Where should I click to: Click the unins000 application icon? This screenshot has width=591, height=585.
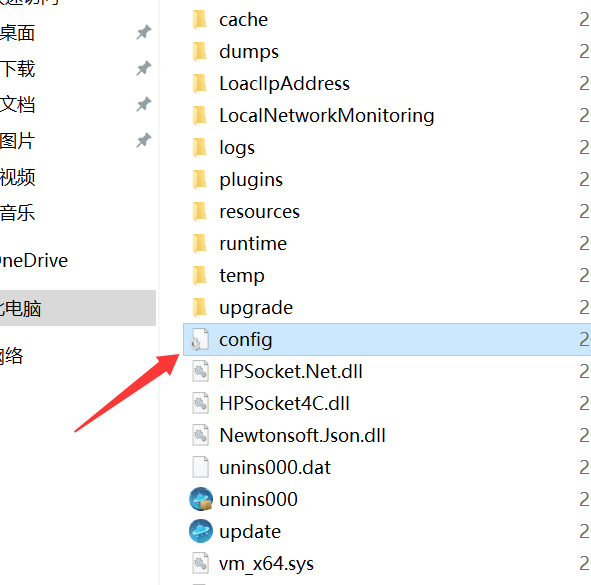tap(201, 499)
